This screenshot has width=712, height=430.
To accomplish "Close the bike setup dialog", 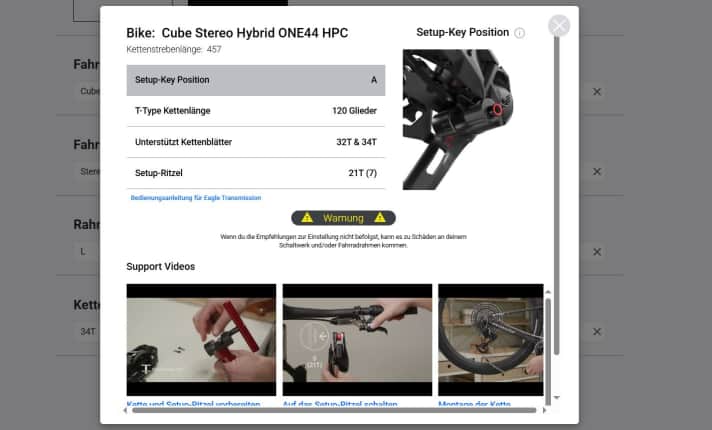I will [x=559, y=26].
